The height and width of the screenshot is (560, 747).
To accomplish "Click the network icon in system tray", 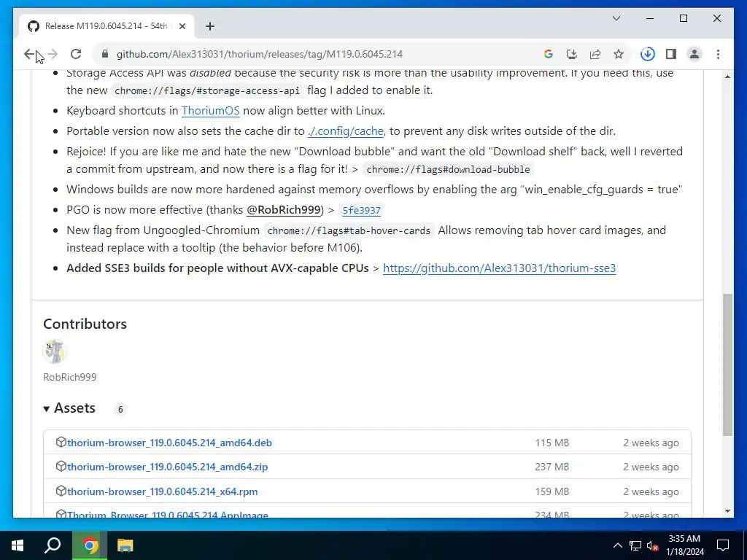I will coord(635,545).
